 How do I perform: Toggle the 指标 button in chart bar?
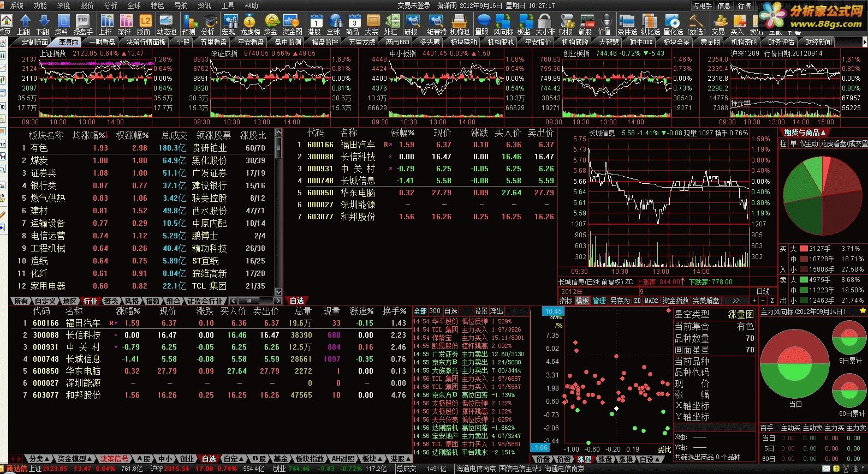coord(566,301)
